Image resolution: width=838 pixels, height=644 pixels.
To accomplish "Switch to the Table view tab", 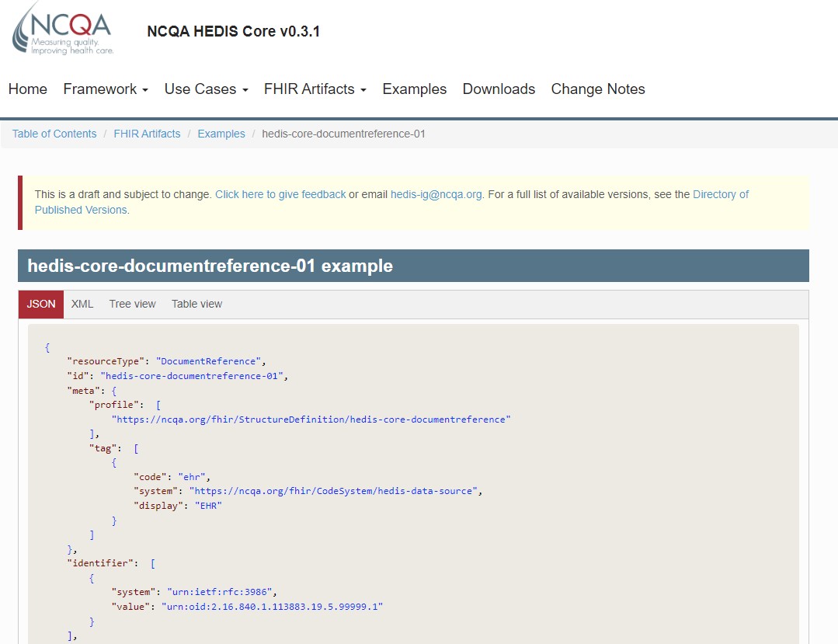I will click(x=196, y=304).
